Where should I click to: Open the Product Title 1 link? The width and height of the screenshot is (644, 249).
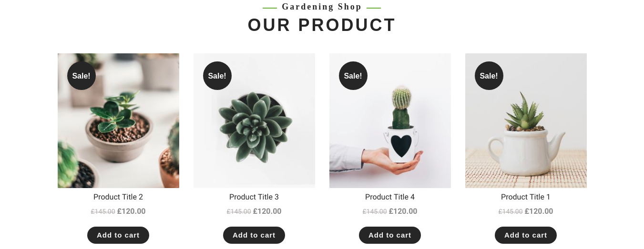coord(526,197)
